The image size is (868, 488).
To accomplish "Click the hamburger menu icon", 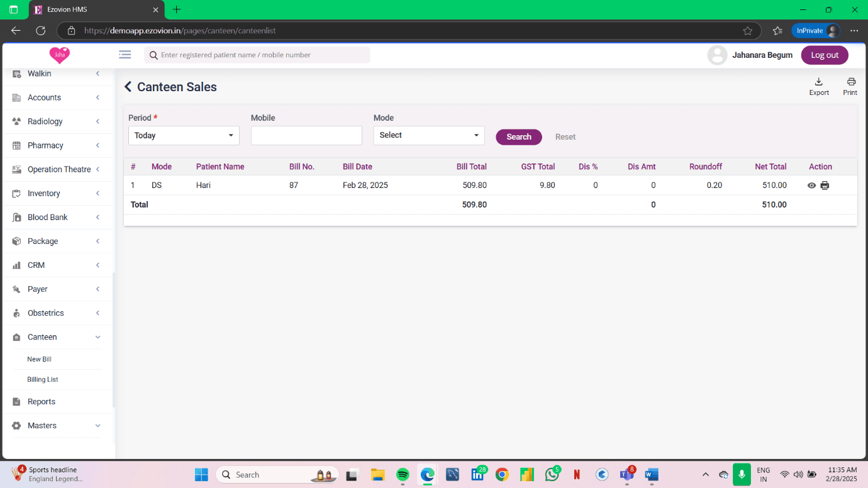I will tap(125, 55).
